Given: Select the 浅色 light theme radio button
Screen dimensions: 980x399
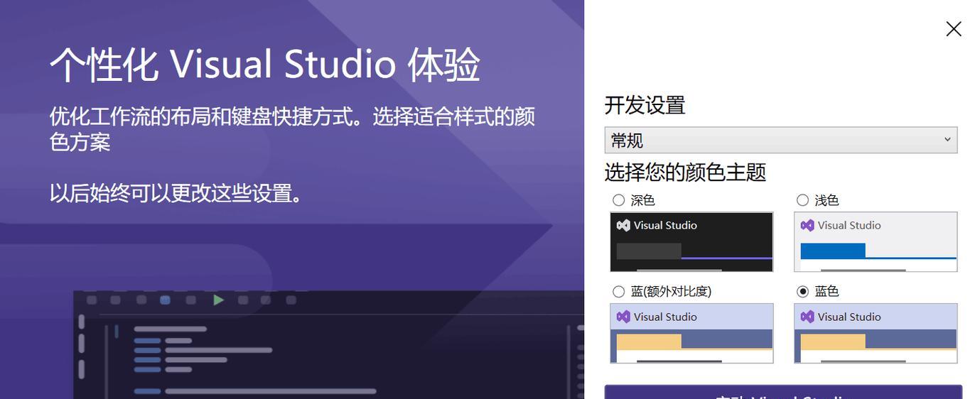Looking at the screenshot, I should coord(802,200).
